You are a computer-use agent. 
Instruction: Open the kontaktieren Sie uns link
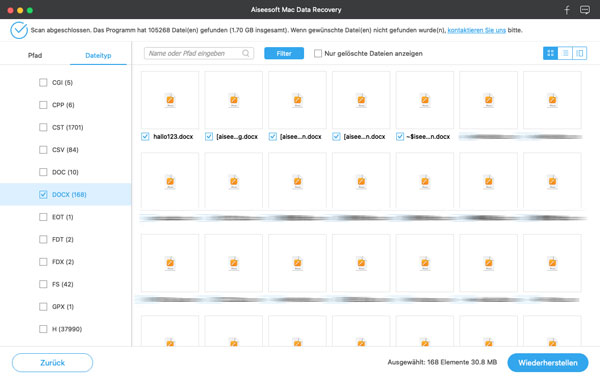click(477, 30)
